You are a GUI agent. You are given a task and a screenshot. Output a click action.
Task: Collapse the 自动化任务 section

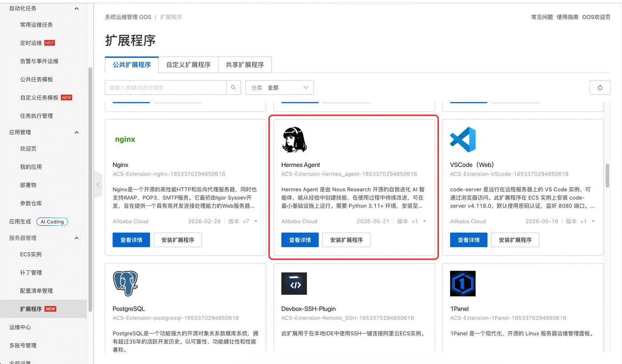pyautogui.click(x=76, y=8)
